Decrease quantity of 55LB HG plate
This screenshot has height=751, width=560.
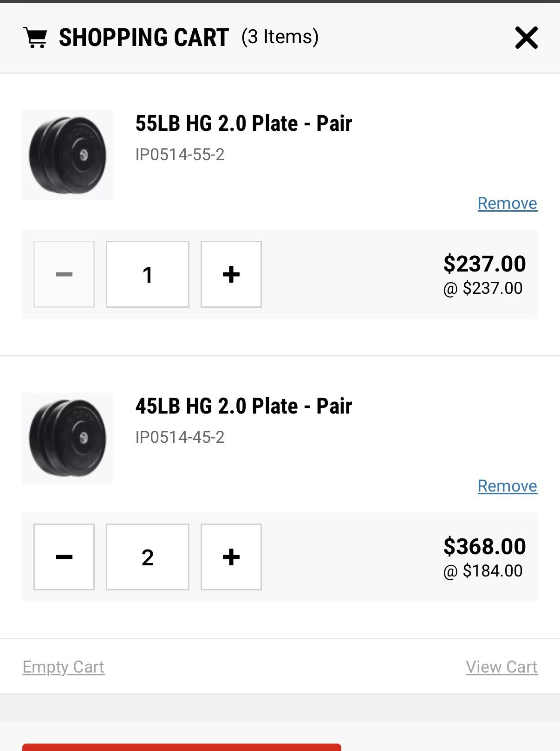64,274
